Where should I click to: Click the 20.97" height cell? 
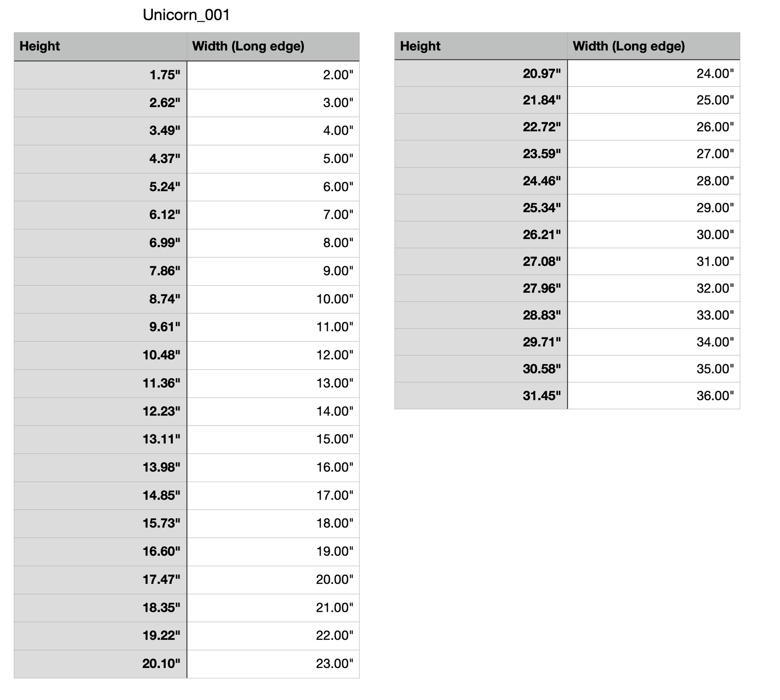click(x=481, y=74)
